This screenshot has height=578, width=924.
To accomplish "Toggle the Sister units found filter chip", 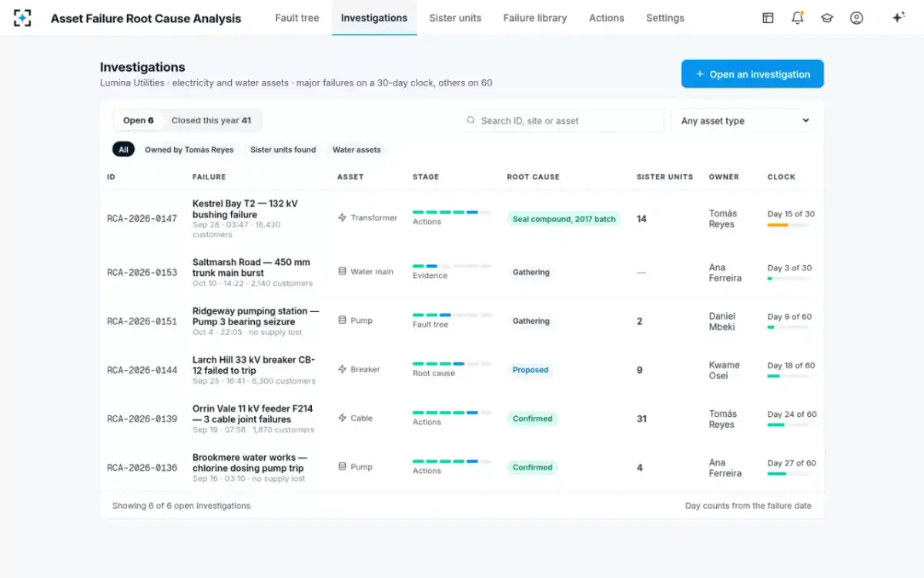I will [x=283, y=150].
